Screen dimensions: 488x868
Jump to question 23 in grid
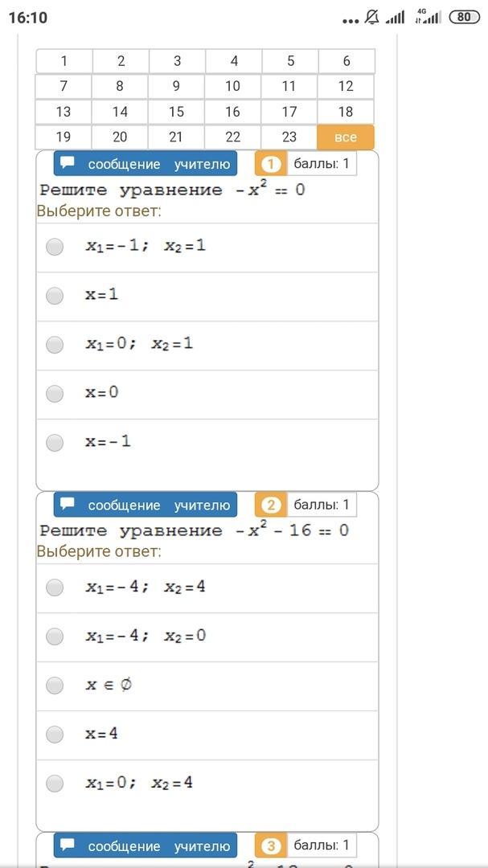(x=289, y=137)
